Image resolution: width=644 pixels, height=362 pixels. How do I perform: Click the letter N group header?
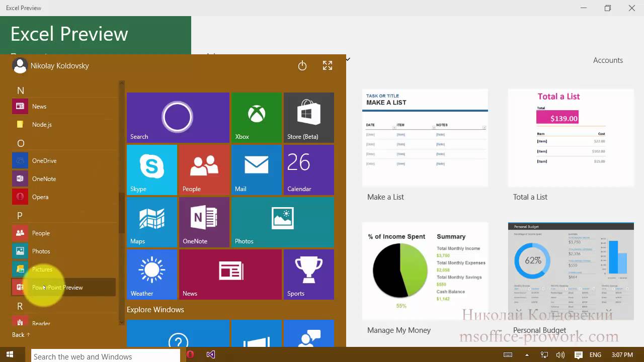point(21,90)
